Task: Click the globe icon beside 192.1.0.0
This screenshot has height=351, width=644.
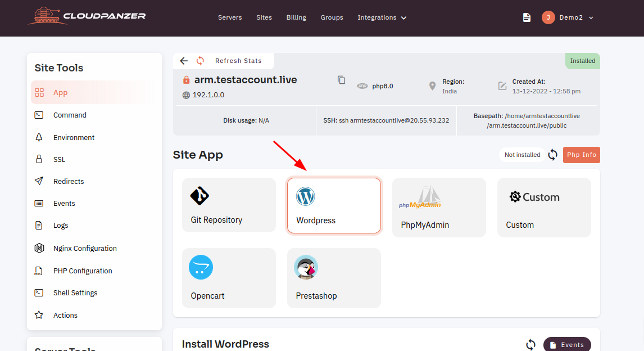Action: tap(186, 95)
